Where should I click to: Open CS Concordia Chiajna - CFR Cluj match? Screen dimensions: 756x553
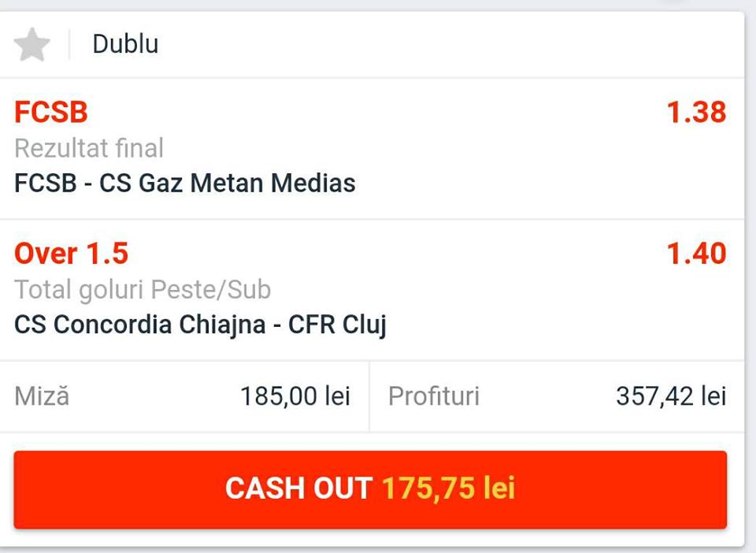point(201,325)
